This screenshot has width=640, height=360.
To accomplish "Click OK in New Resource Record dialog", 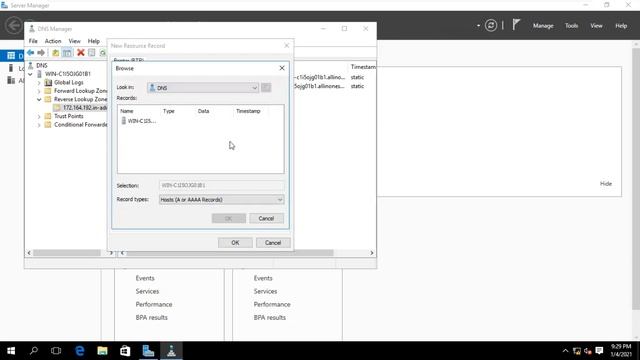I will click(x=235, y=243).
